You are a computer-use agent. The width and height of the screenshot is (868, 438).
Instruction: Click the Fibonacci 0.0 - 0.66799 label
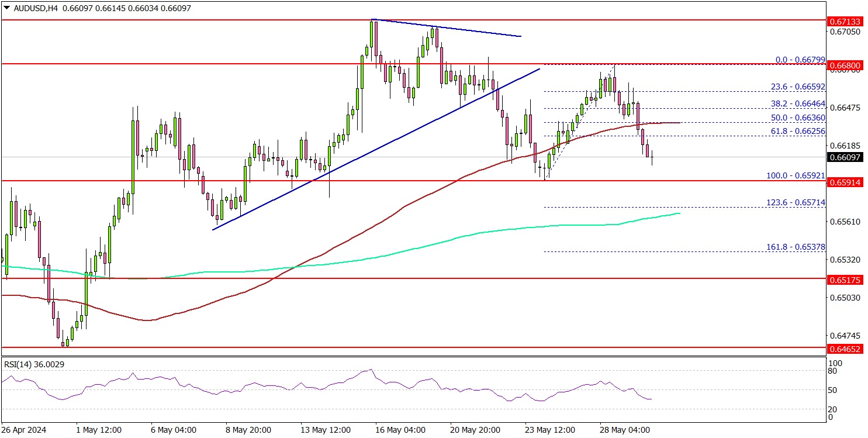tap(800, 60)
